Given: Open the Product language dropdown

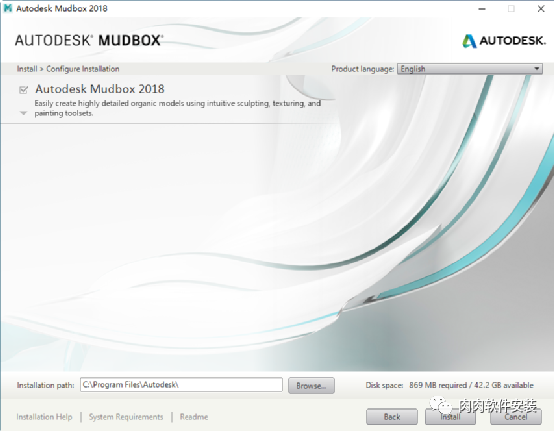Looking at the screenshot, I should tap(470, 69).
